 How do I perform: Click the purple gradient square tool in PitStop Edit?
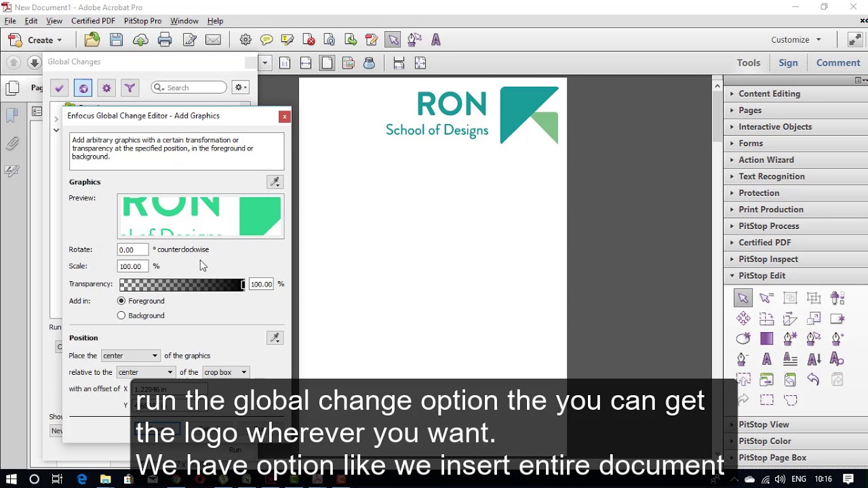point(767,339)
